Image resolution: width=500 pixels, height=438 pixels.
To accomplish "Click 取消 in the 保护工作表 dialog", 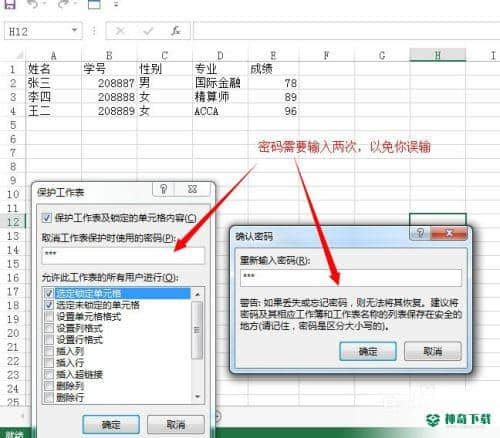I will tap(176, 424).
